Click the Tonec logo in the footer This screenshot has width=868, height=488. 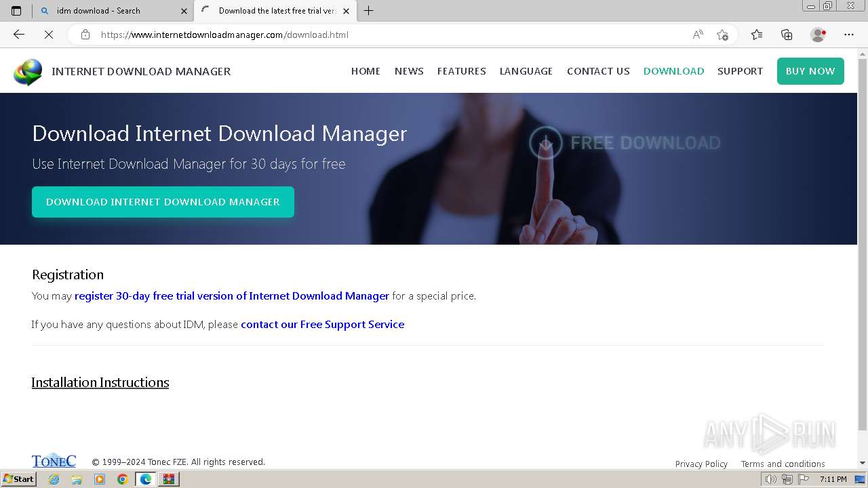click(x=54, y=460)
